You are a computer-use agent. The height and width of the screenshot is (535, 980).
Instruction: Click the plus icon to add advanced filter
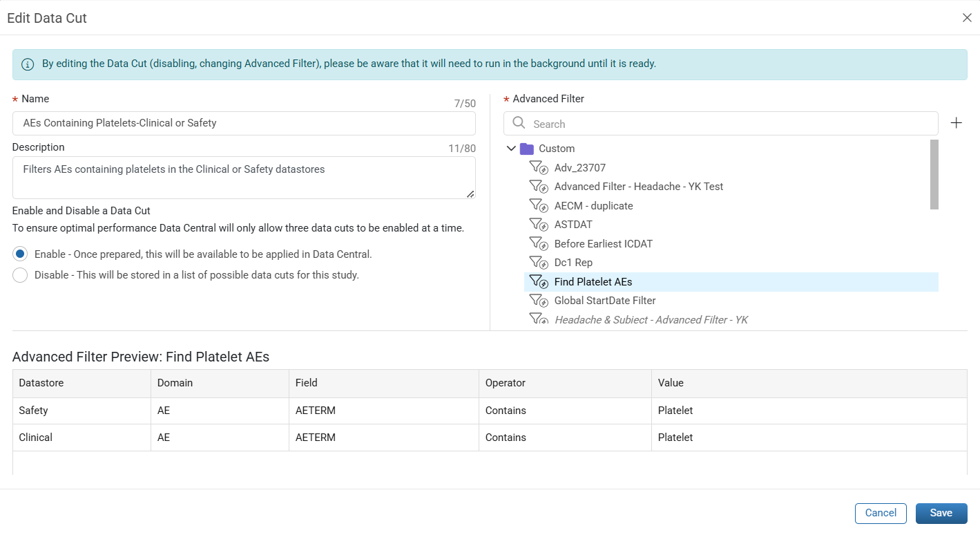click(x=956, y=123)
